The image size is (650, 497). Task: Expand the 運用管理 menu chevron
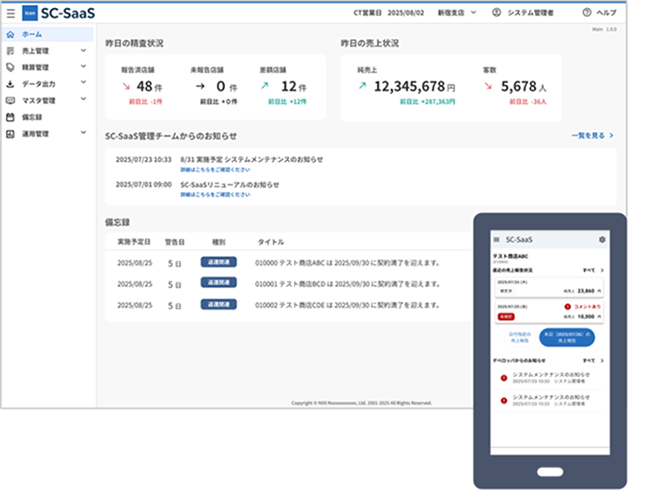(83, 132)
